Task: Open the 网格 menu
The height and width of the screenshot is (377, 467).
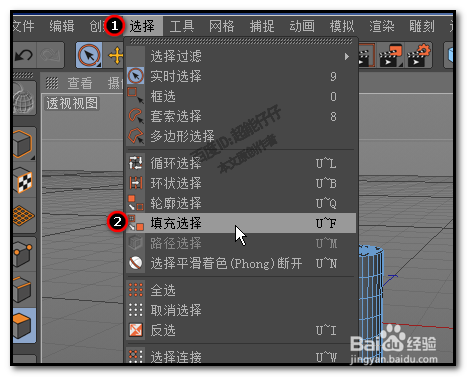Action: tap(222, 26)
